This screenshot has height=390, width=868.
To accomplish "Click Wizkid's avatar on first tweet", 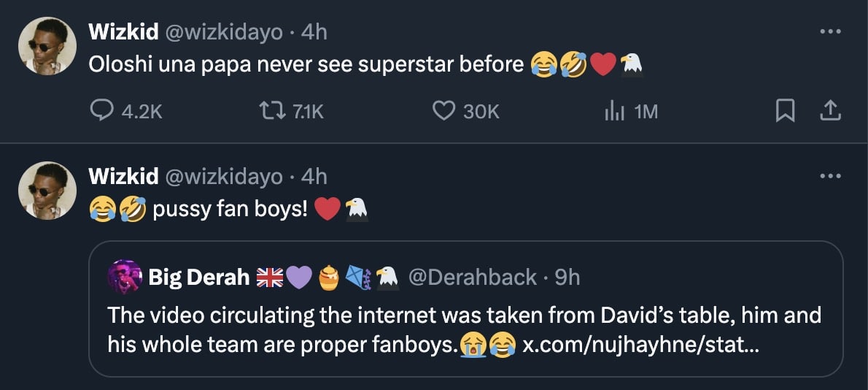I will (x=47, y=45).
